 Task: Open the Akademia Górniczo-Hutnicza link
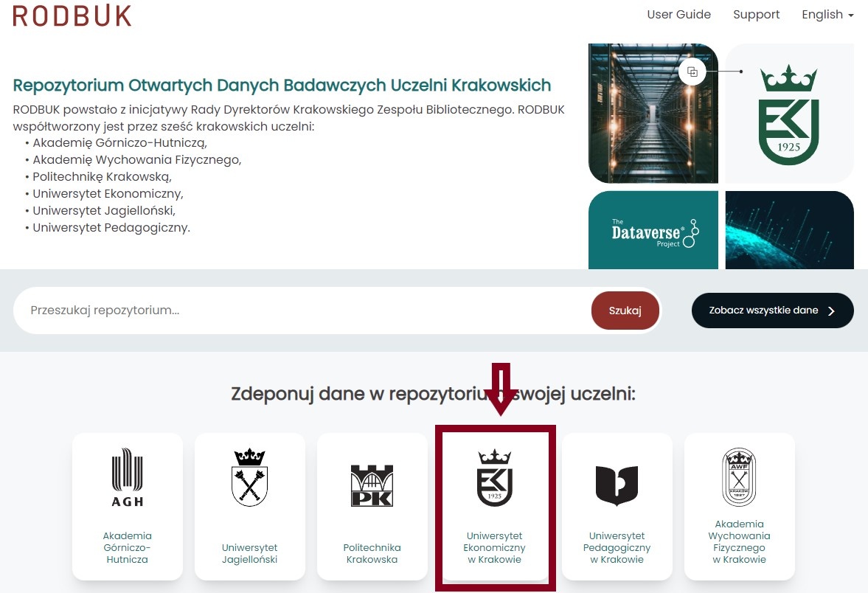pos(128,547)
